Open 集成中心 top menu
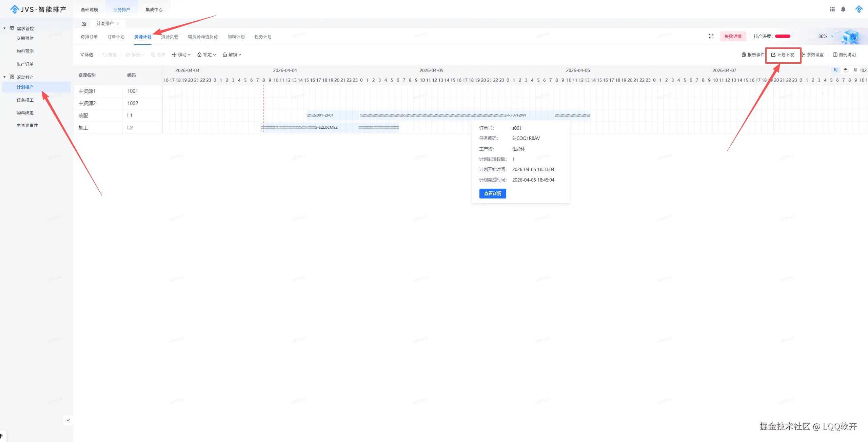This screenshot has width=868, height=442. pos(154,9)
